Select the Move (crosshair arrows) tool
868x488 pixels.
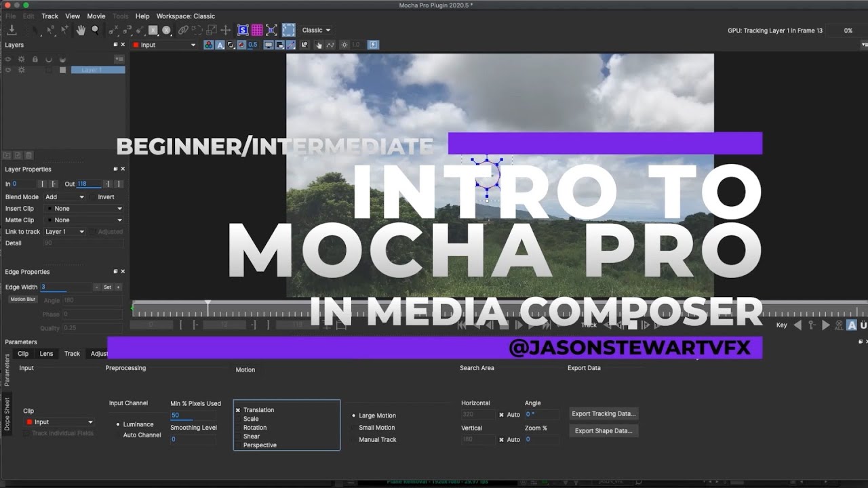click(226, 30)
